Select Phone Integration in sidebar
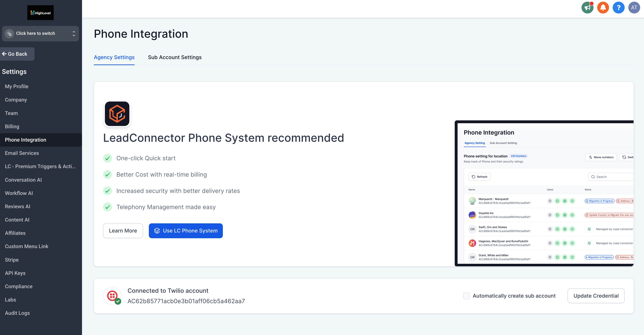This screenshot has width=644, height=335. point(41,140)
